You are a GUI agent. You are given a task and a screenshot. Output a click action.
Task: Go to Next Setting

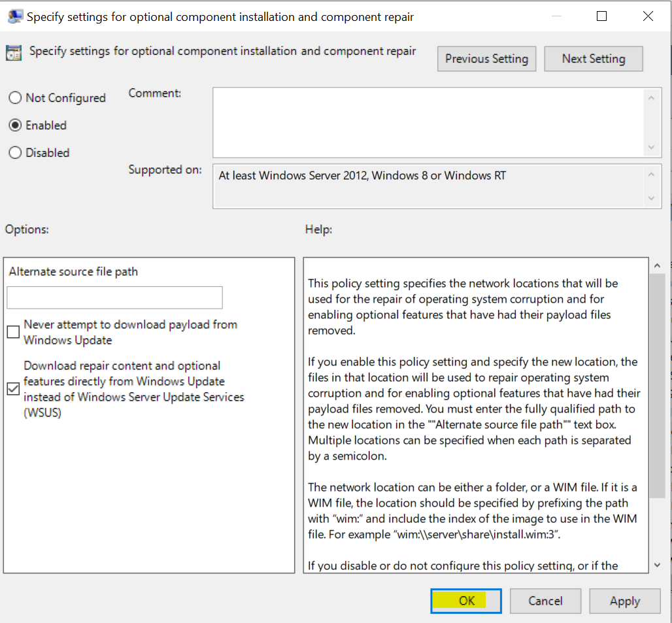pos(593,59)
